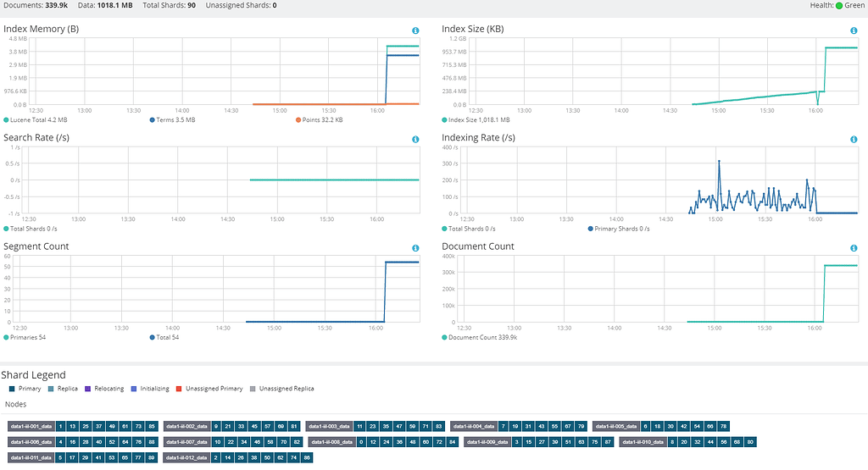The image size is (868, 470).
Task: Toggle the Document Count 339.9k legend entry
Action: coord(480,337)
